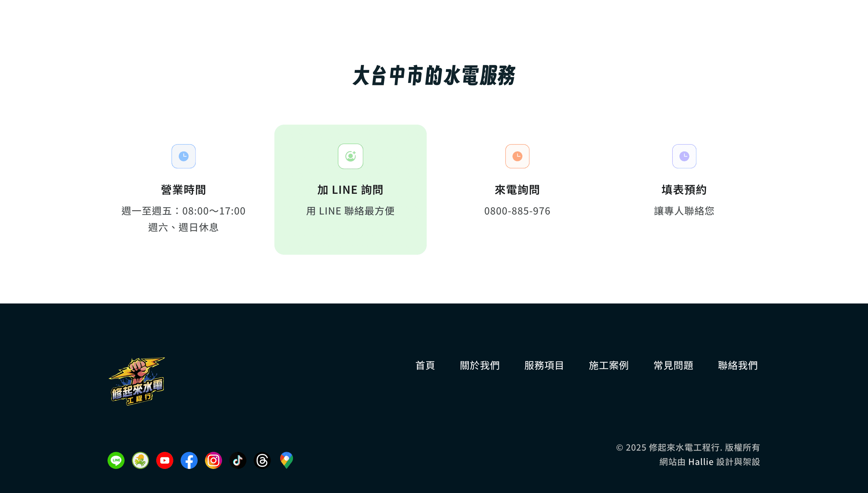The image size is (868, 493).
Task: Click the Threads social icon
Action: 262,460
